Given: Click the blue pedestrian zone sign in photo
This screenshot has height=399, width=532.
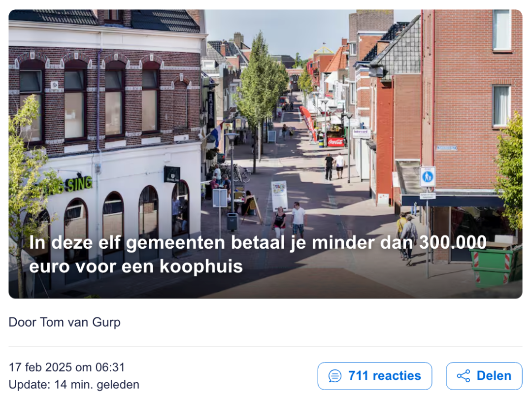Looking at the screenshot, I should click(x=428, y=176).
